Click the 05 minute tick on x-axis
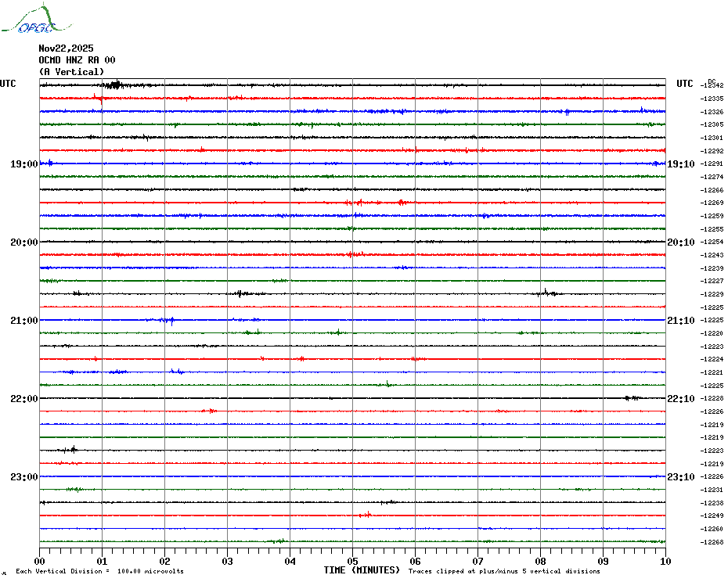The image size is (728, 582). (x=352, y=560)
